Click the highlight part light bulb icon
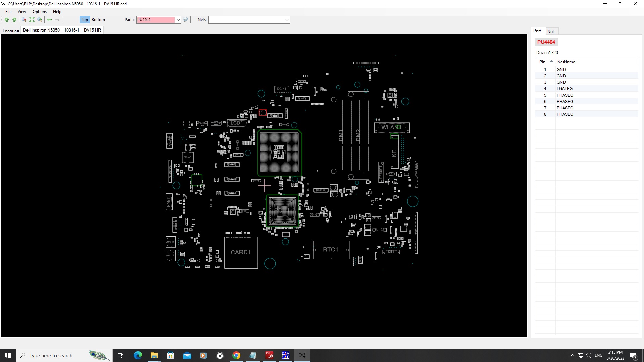The image size is (644, 362). click(x=185, y=20)
